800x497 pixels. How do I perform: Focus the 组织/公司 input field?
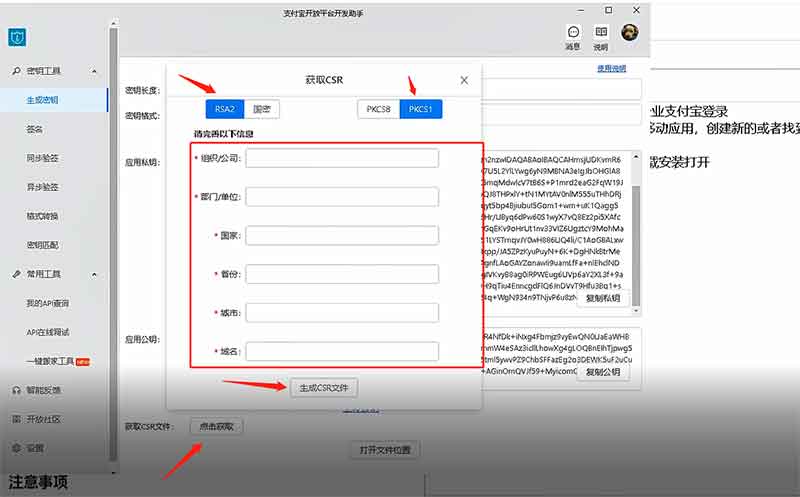pyautogui.click(x=342, y=158)
